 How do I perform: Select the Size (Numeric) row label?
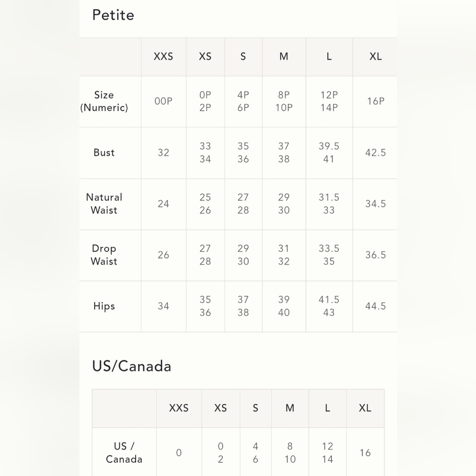104,101
